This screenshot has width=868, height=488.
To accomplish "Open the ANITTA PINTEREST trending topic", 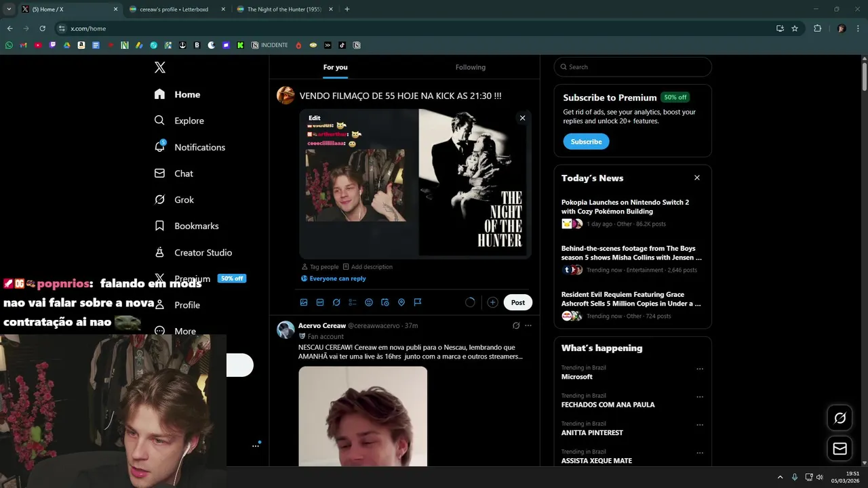I will click(592, 432).
